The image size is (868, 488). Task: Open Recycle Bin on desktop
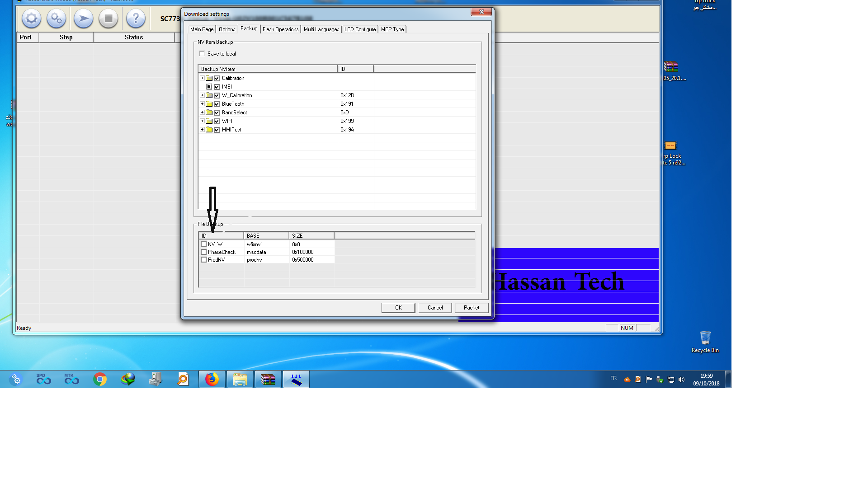pyautogui.click(x=705, y=342)
